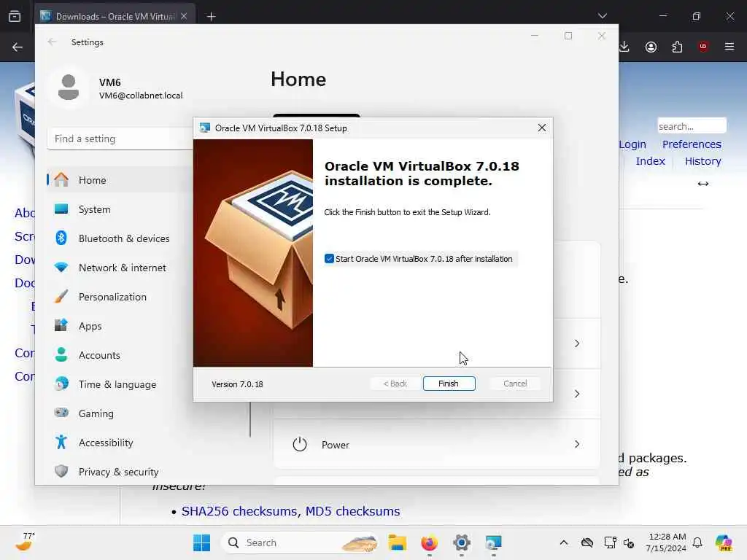The image size is (747, 560).
Task: Switch to Firefox on the taskbar
Action: [x=429, y=542]
